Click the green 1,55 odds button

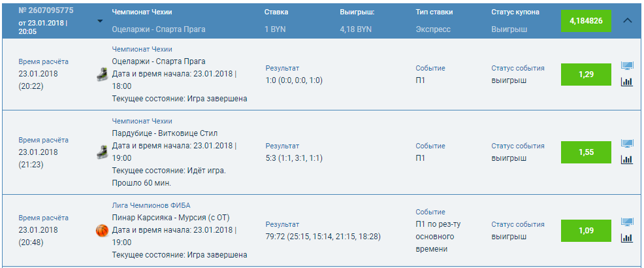pyautogui.click(x=586, y=152)
